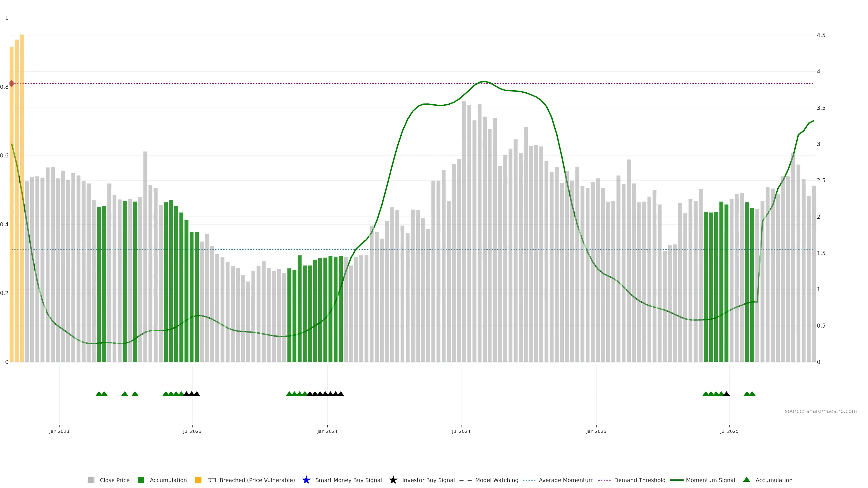Click the Jan 2023 axis label
The image size is (868, 488).
(x=59, y=431)
